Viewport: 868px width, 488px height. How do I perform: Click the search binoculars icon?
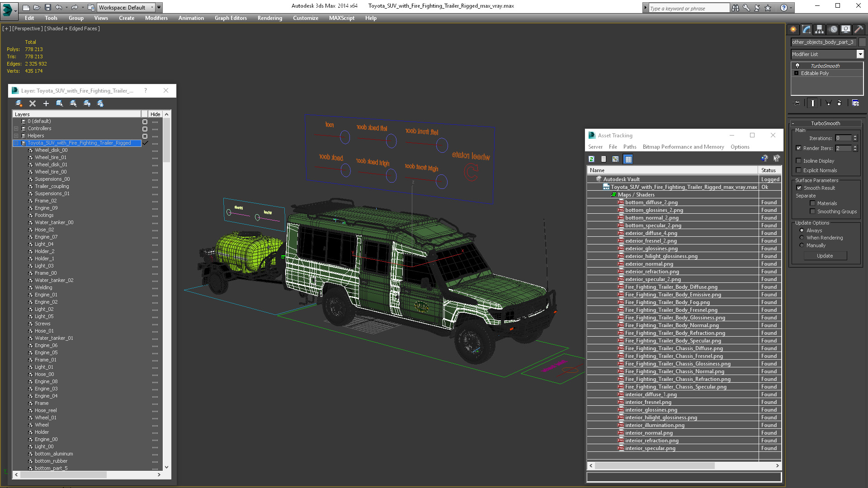click(736, 8)
